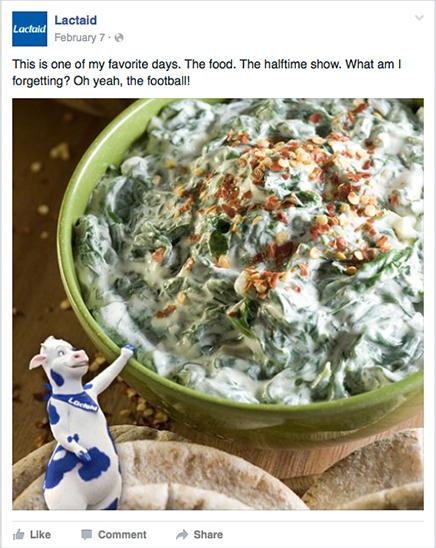Viewport: 436px width, 548px height.
Task: Select the Share text button
Action: click(x=208, y=534)
